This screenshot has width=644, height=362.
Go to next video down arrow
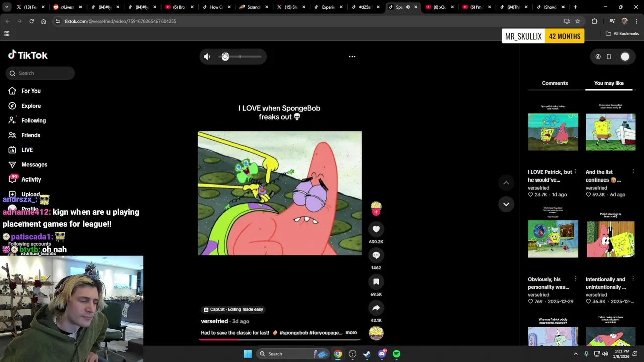[x=506, y=204]
